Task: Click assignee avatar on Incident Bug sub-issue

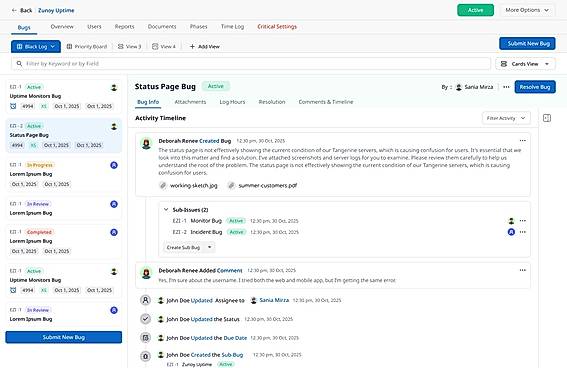Action: coord(511,232)
